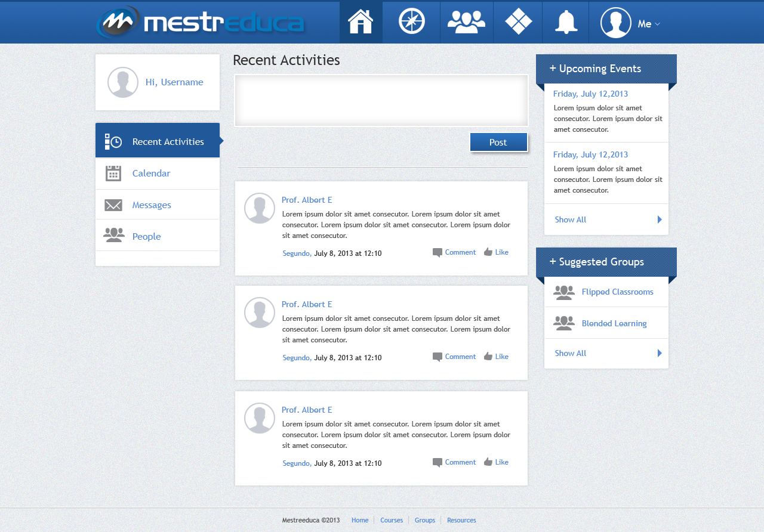Click the Messages envelope icon in the sidebar
764x532 pixels.
click(113, 204)
